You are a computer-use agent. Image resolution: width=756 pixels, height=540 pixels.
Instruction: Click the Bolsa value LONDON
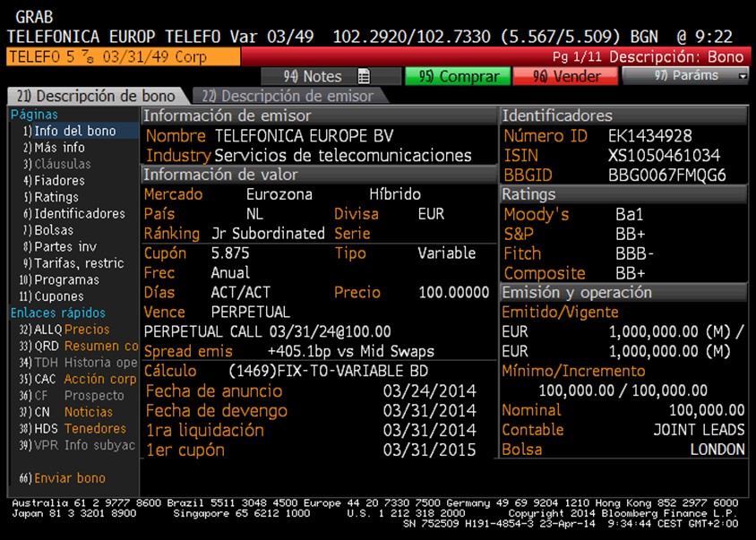(x=717, y=450)
